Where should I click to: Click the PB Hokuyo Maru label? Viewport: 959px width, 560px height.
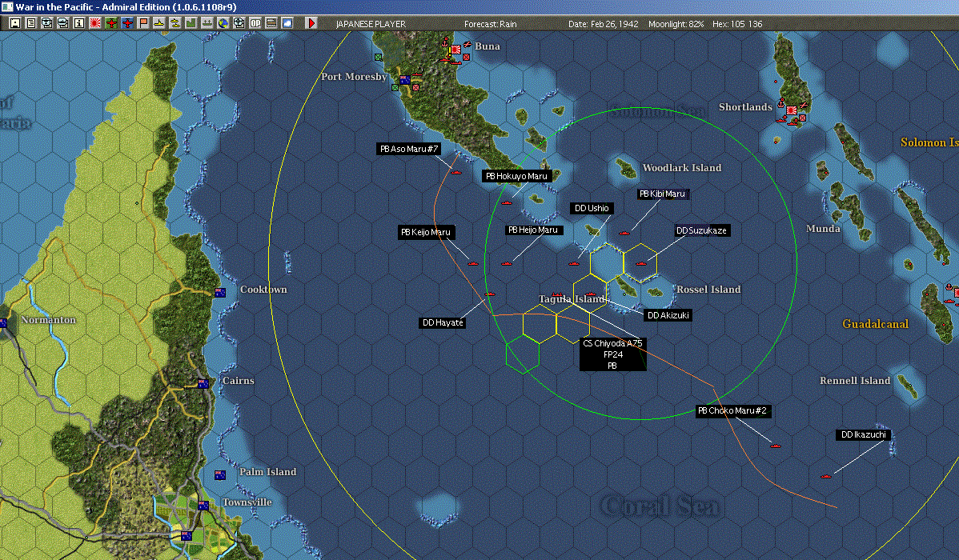click(x=517, y=176)
